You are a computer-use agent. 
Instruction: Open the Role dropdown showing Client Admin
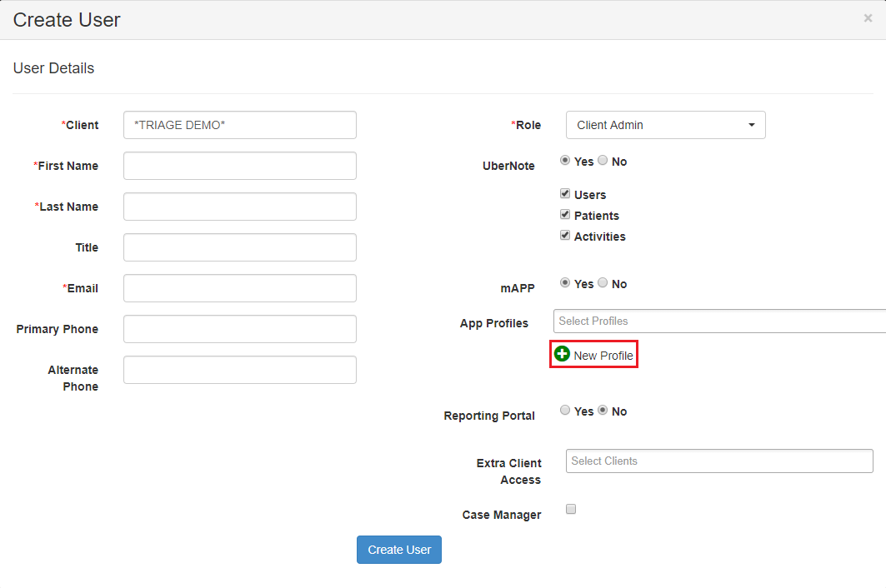[x=666, y=125]
